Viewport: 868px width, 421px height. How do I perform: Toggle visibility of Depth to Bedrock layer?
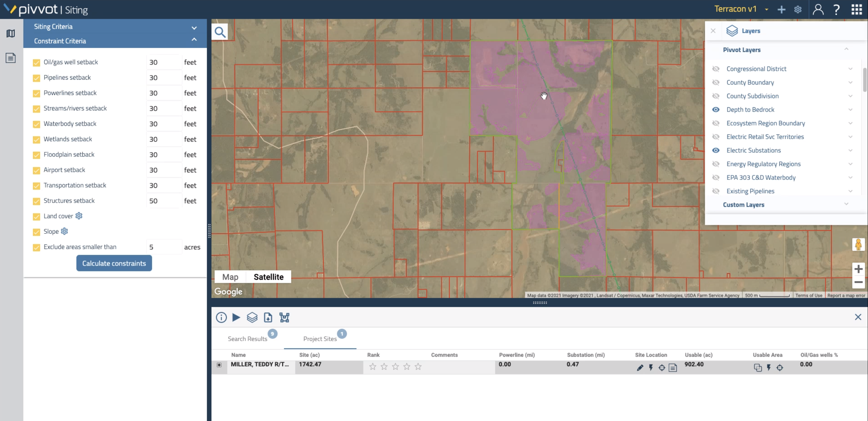[x=716, y=109]
